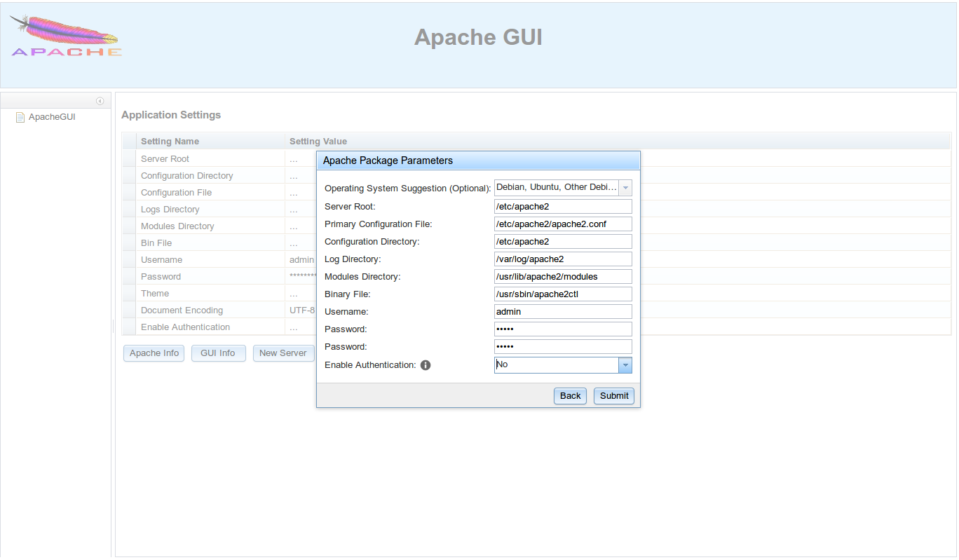Viewport: 959px width, 560px height.
Task: Select ApacheGUI tree node
Action: pyautogui.click(x=52, y=117)
